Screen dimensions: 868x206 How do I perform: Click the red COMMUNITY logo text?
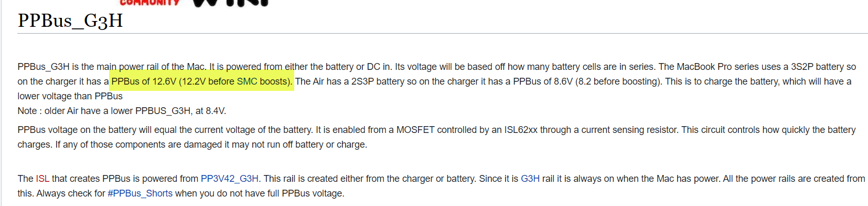150,3
